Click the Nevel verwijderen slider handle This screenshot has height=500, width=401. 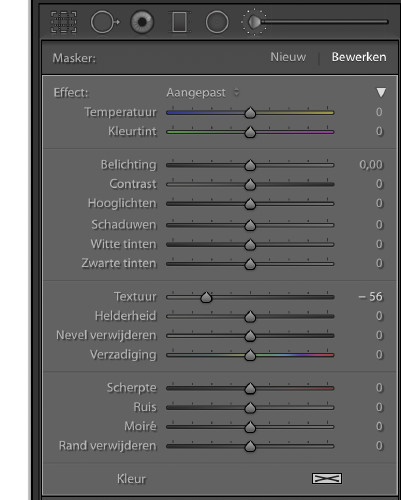pos(250,336)
